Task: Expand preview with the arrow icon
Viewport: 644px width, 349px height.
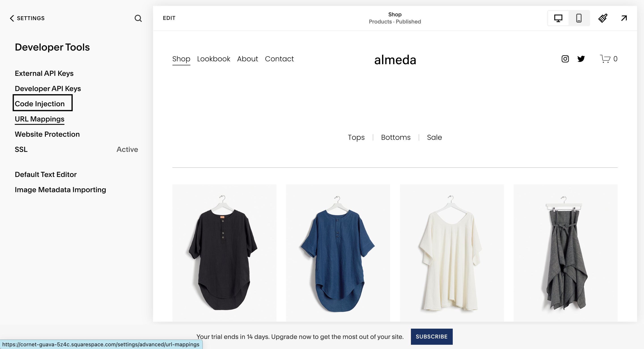Action: point(624,18)
